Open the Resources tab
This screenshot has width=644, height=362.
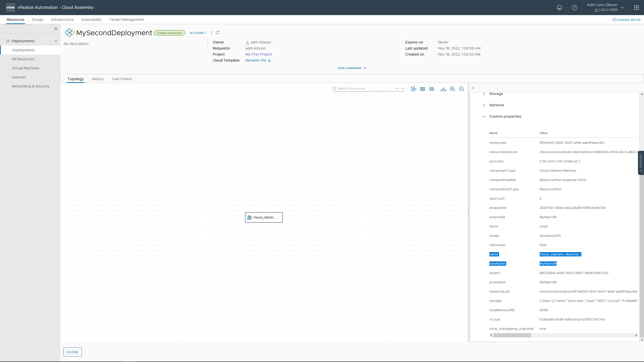tap(16, 20)
